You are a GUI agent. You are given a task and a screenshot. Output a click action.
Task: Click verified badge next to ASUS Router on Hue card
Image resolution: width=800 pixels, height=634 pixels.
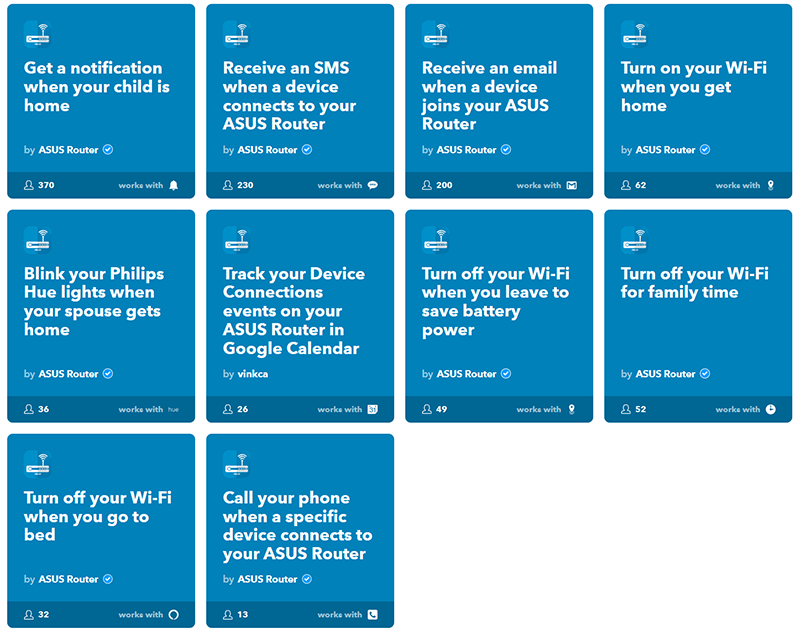pos(108,373)
